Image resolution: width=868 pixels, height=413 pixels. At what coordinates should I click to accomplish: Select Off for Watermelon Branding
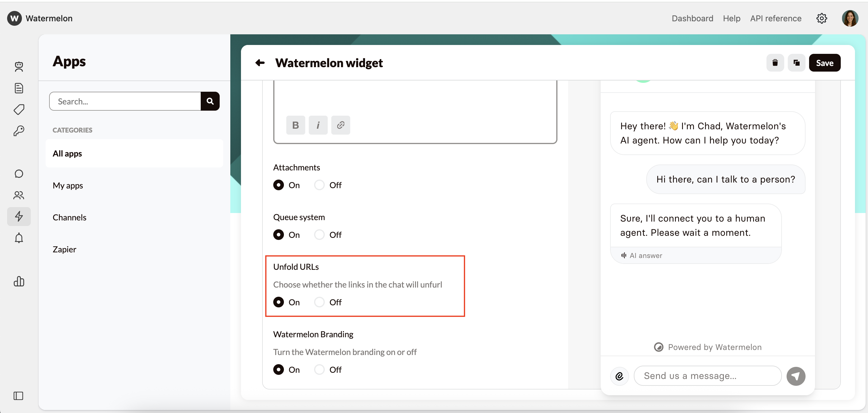tap(319, 370)
